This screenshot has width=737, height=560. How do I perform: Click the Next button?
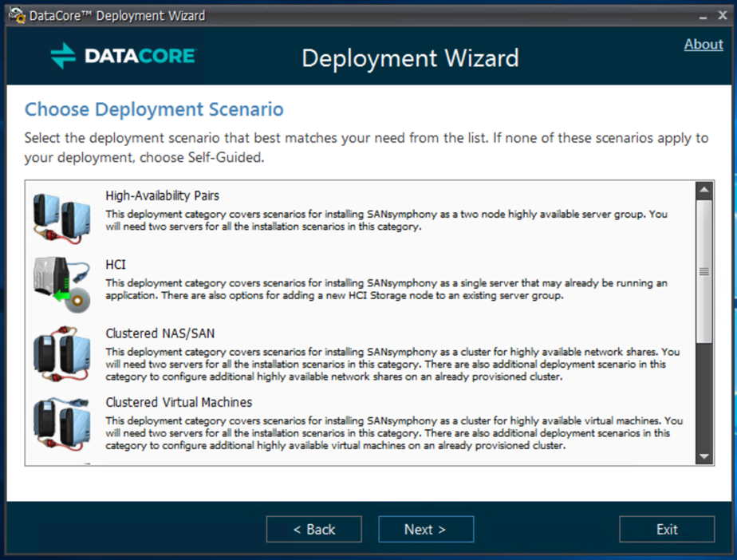point(425,529)
